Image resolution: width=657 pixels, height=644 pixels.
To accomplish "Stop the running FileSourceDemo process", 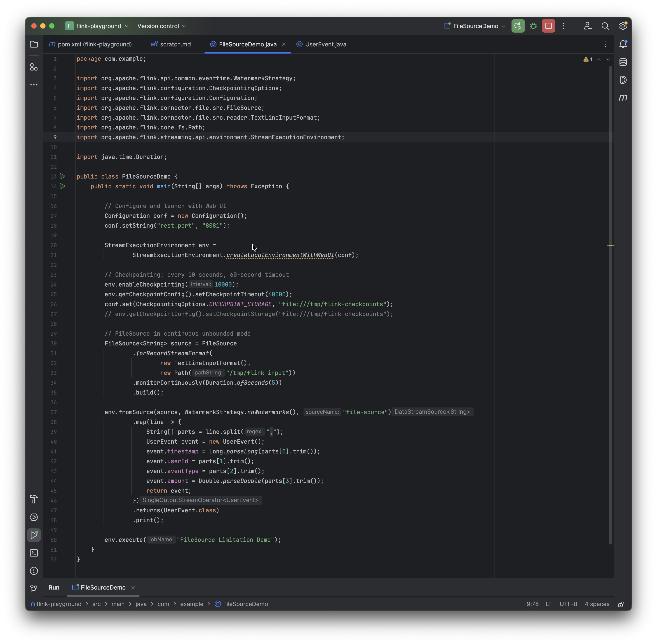I will [x=548, y=26].
